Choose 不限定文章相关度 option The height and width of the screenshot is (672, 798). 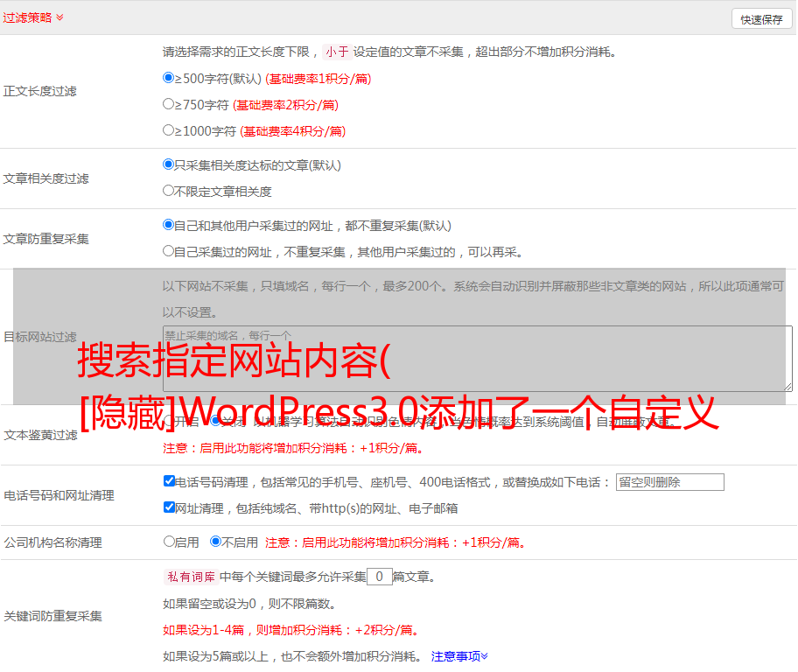[168, 191]
